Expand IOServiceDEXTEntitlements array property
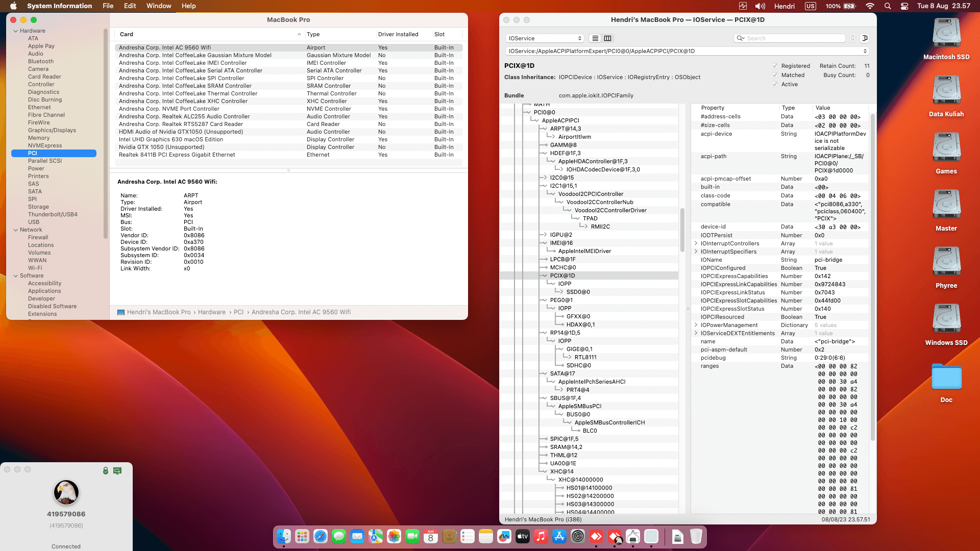This screenshot has height=551, width=980. tap(696, 333)
